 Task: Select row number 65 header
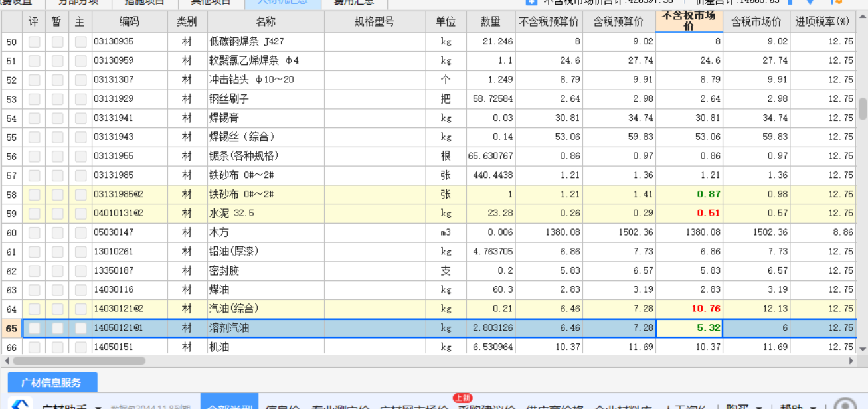point(12,328)
